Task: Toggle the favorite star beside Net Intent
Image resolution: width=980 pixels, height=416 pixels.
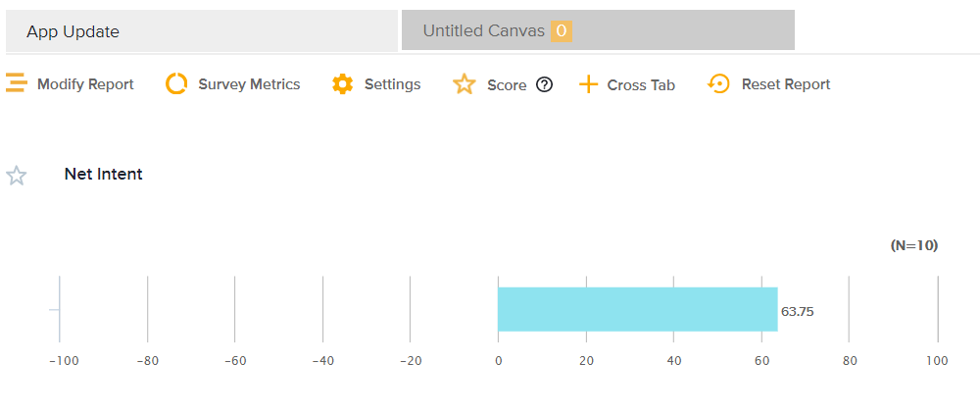Action: pyautogui.click(x=17, y=176)
